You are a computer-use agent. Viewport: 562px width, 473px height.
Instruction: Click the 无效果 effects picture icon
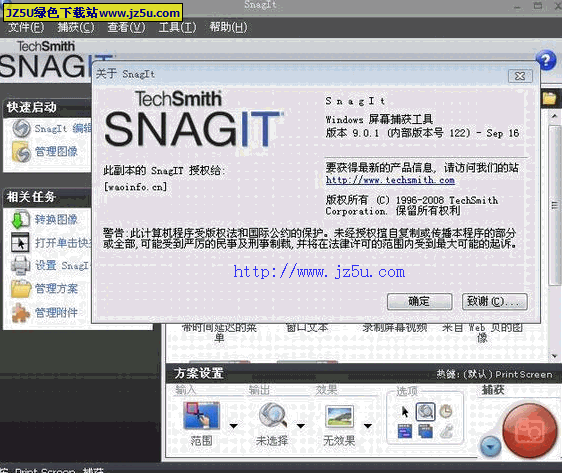[339, 416]
